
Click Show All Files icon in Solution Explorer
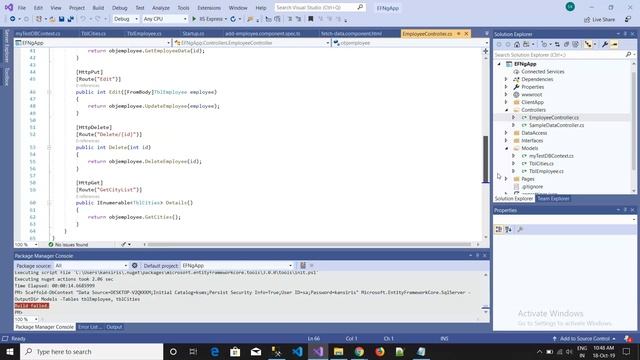[x=576, y=44]
